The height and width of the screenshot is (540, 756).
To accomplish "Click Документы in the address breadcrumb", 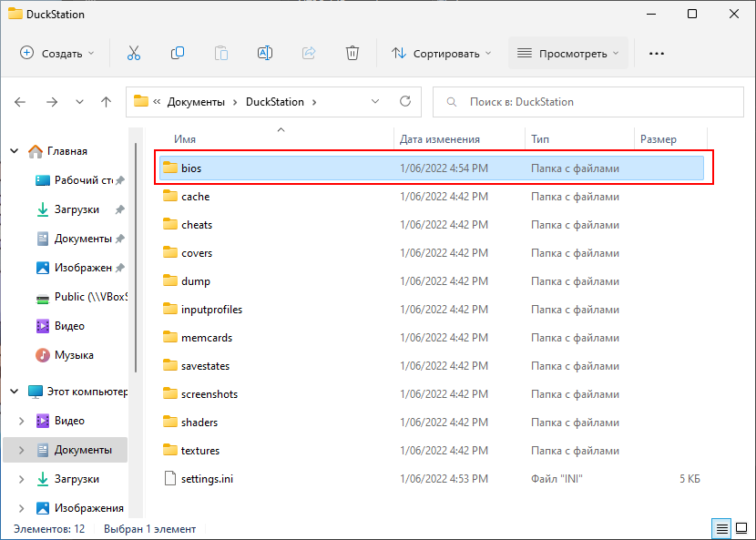I will pyautogui.click(x=196, y=102).
